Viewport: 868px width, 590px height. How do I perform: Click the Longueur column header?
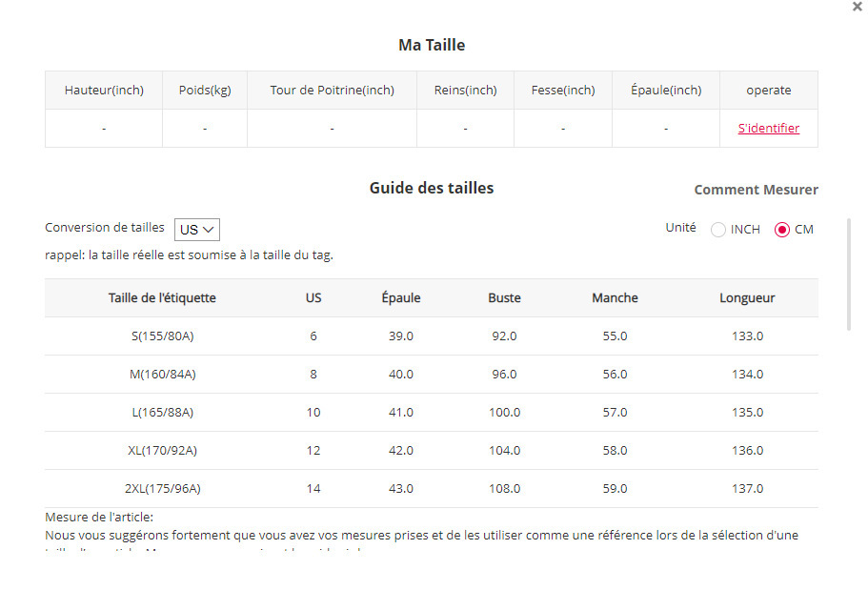(747, 298)
